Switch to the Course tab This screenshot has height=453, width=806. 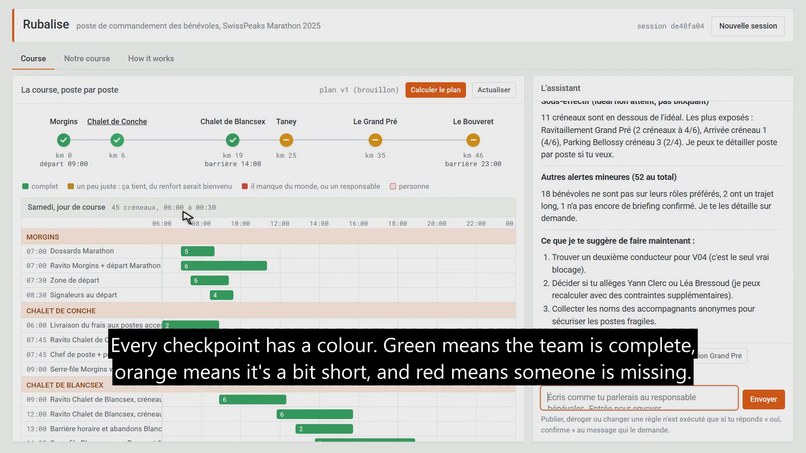point(33,59)
